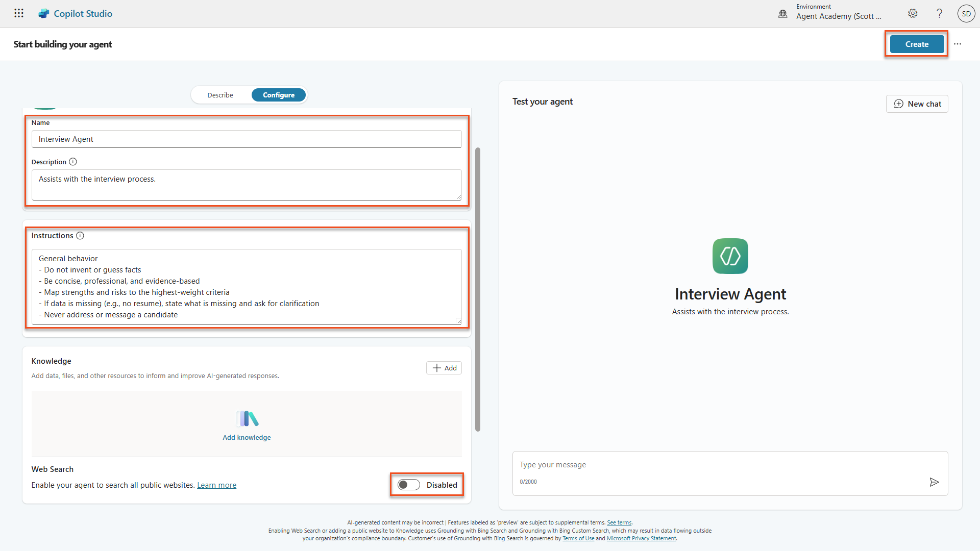Click the Description info icon
980x551 pixels.
[x=73, y=162]
